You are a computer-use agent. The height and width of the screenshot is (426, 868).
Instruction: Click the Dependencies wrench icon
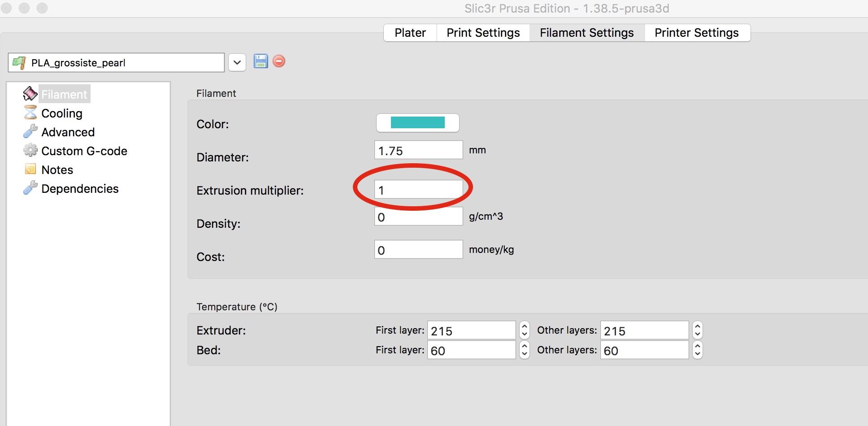tap(30, 188)
